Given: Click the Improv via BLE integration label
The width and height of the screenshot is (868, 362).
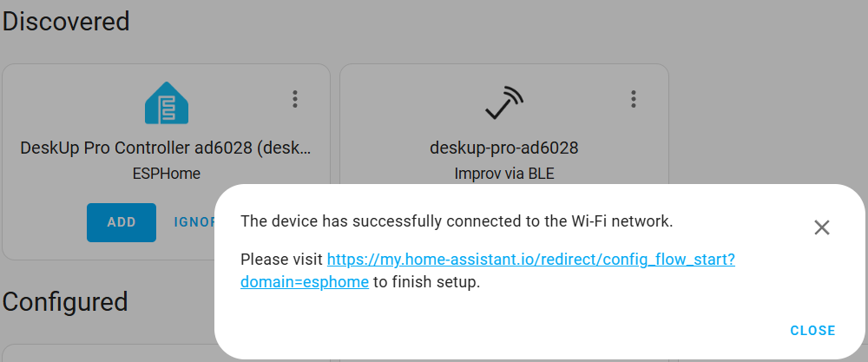Looking at the screenshot, I should (504, 174).
